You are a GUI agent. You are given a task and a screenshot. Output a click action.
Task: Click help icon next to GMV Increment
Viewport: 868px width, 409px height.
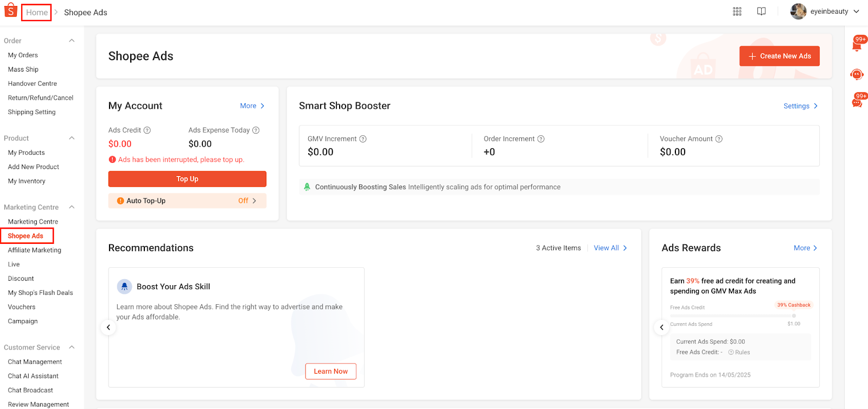point(363,139)
